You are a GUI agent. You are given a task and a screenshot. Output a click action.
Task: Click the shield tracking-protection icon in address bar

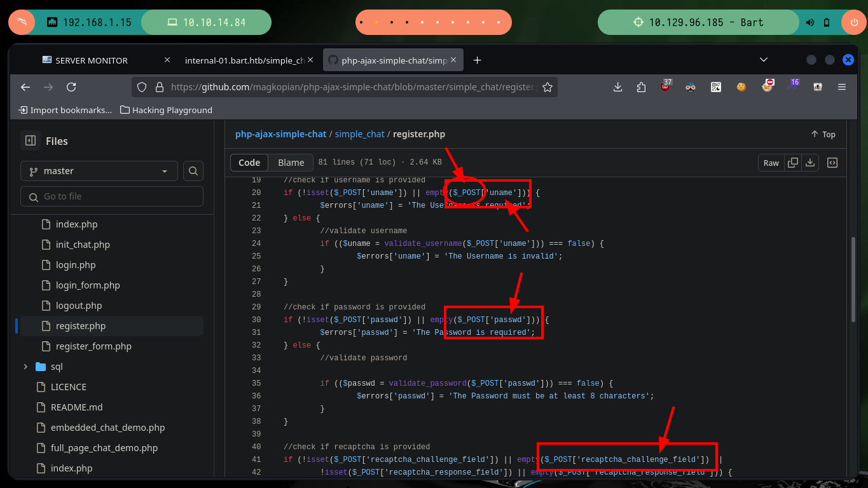[142, 87]
